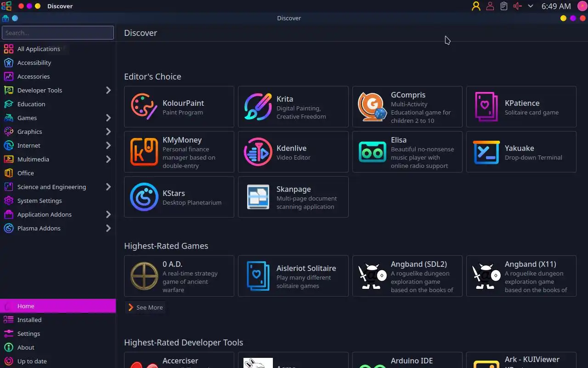Expand the Internet category arrow
The height and width of the screenshot is (368, 588).
[108, 145]
